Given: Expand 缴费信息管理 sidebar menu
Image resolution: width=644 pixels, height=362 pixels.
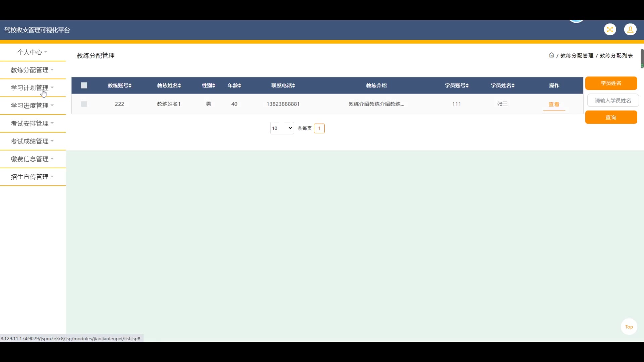Looking at the screenshot, I should 32,159.
